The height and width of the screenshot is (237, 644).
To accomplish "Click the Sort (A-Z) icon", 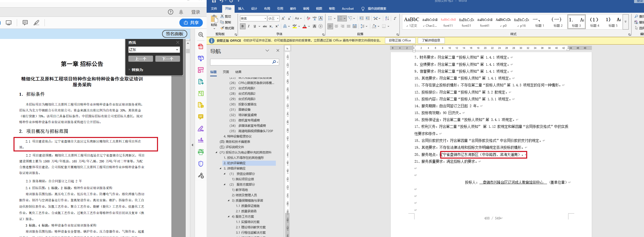I will coord(387,18).
